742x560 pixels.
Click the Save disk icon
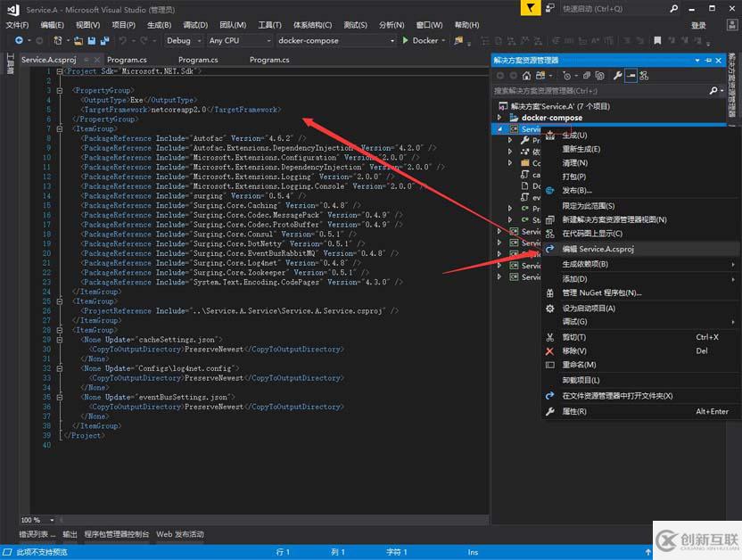coord(92,41)
